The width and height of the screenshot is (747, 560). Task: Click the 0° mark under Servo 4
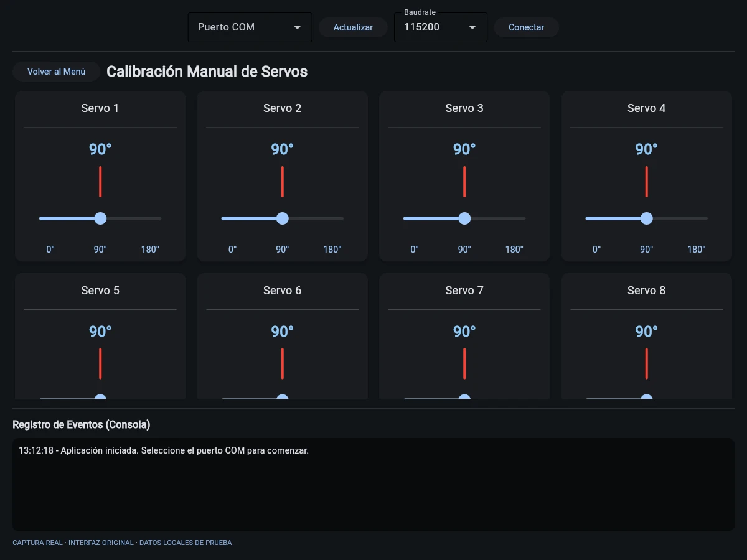(x=597, y=250)
